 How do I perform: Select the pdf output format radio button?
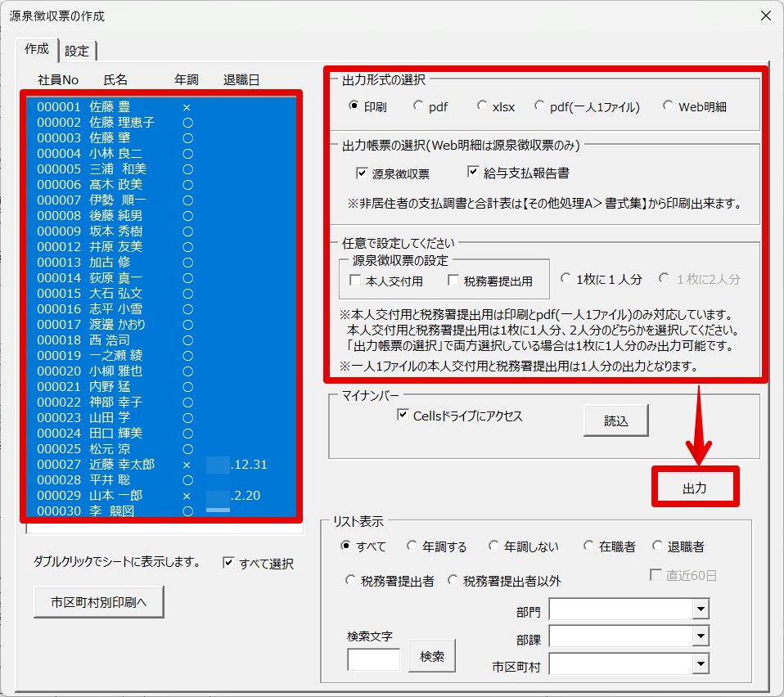pos(419,106)
